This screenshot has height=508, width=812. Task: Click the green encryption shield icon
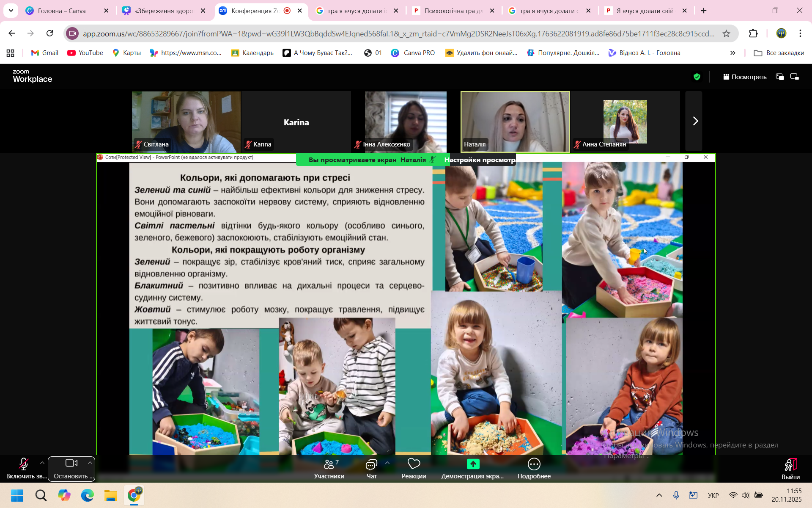[x=697, y=77]
